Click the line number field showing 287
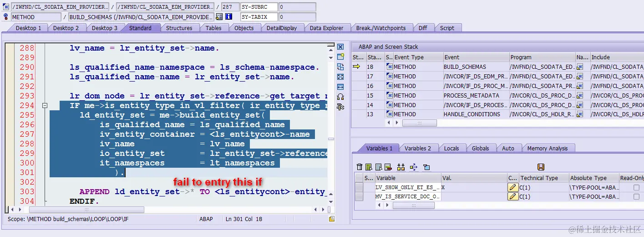This screenshot has height=237, width=644. (230, 7)
